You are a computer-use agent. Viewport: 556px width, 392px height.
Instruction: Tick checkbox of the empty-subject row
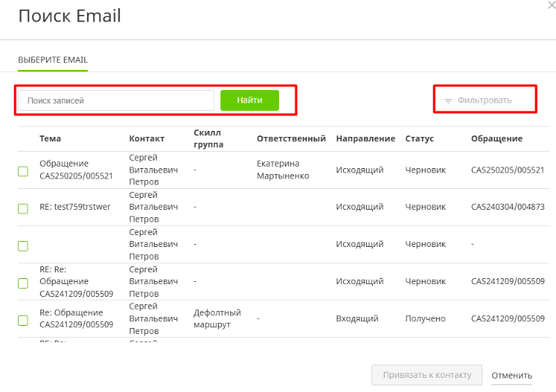(23, 245)
